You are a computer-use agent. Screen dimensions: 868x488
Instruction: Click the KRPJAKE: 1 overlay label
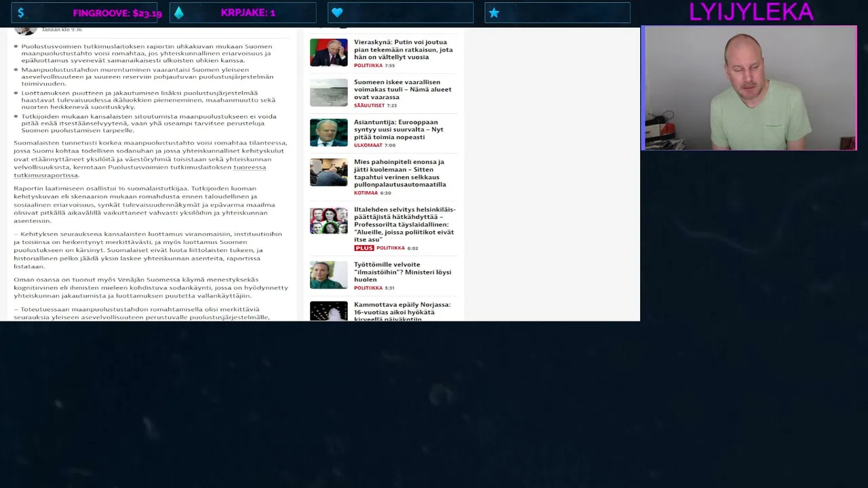click(x=248, y=13)
